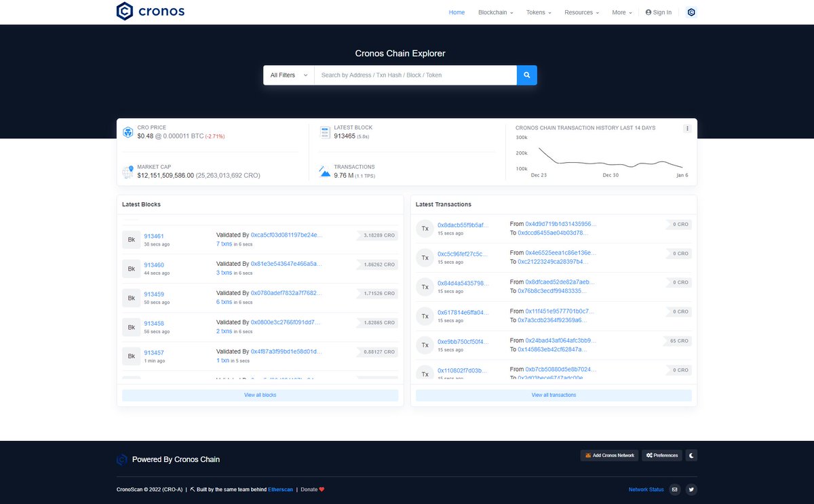Click the first Tx badge in Latest Transactions
This screenshot has width=814, height=504.
click(x=425, y=229)
